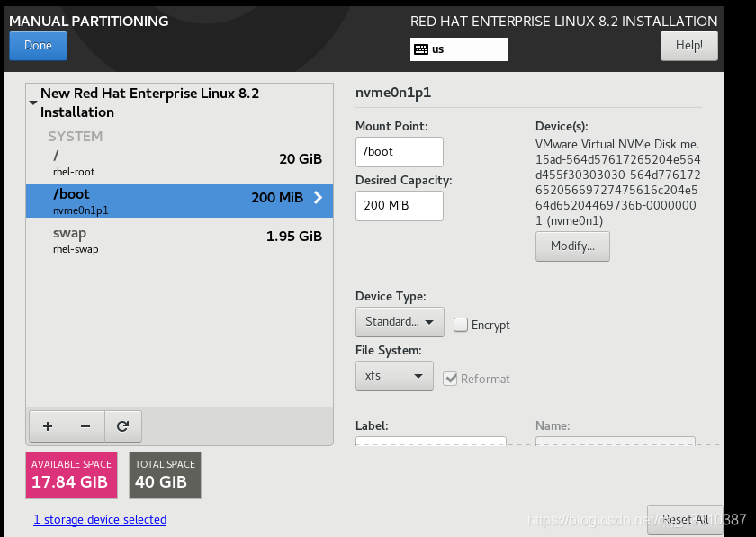The width and height of the screenshot is (756, 537).
Task: Click the Modify... devices button
Action: [572, 246]
